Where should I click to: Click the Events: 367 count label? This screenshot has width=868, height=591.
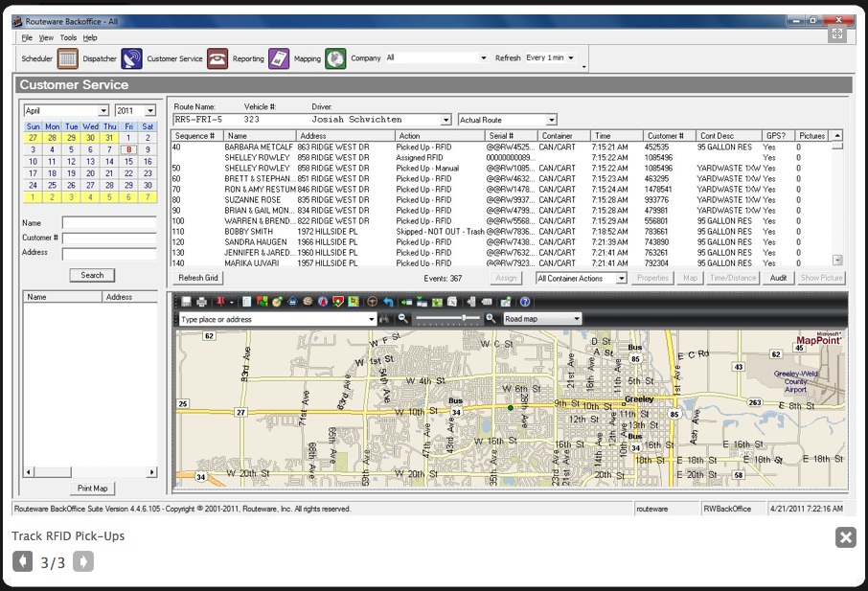point(443,279)
